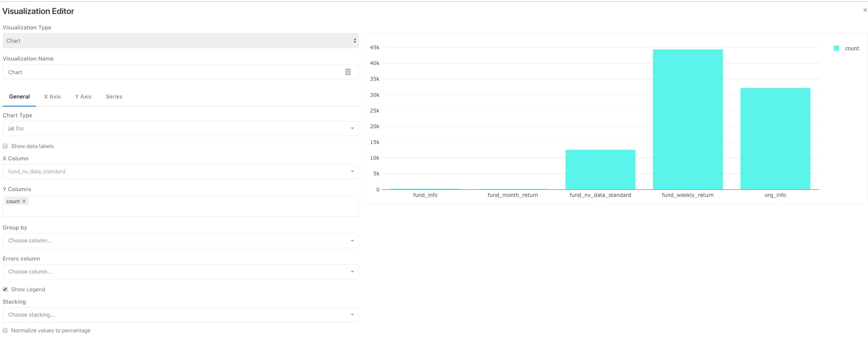Click the fund_weekly_return bar in chart
The width and height of the screenshot is (868, 345).
point(688,119)
